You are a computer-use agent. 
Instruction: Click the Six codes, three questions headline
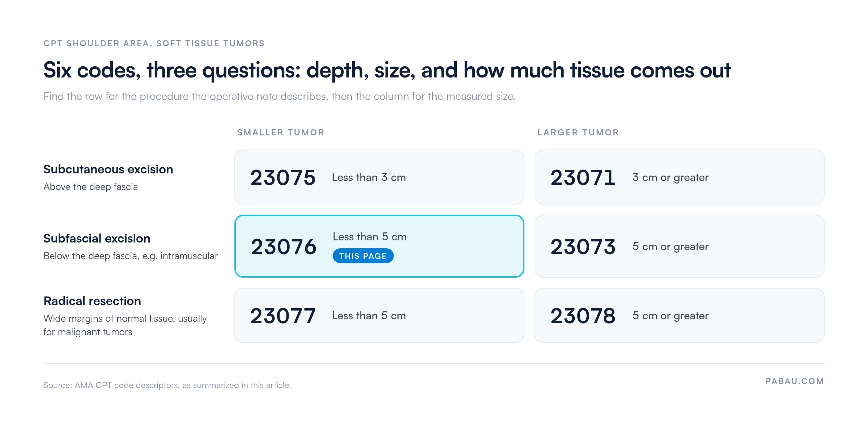pos(387,70)
